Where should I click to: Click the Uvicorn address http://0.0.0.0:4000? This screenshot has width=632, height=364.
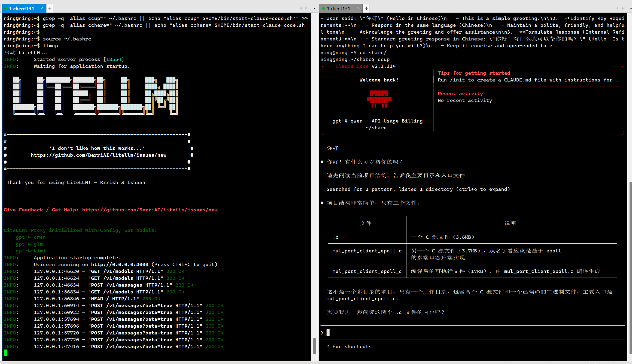coord(120,264)
